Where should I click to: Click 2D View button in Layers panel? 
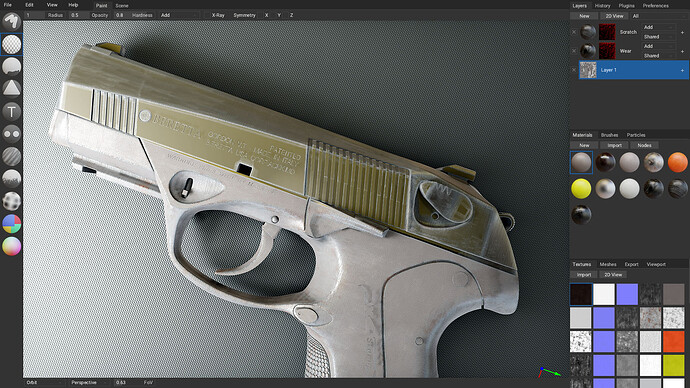point(614,16)
